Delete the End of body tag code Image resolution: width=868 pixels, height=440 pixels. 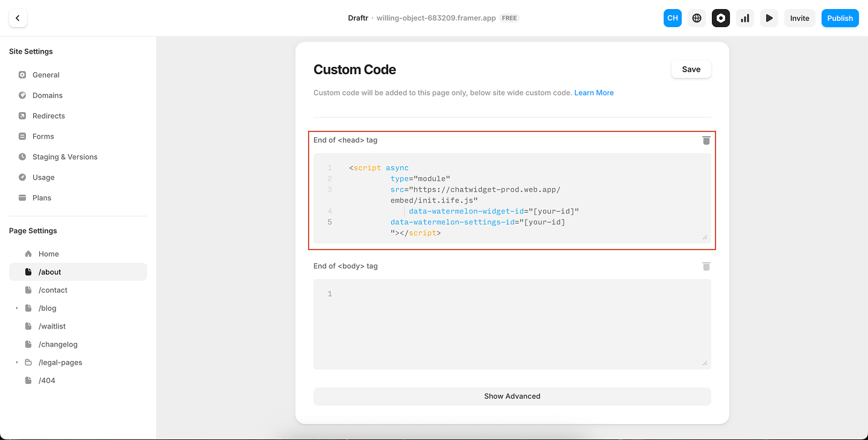point(706,266)
